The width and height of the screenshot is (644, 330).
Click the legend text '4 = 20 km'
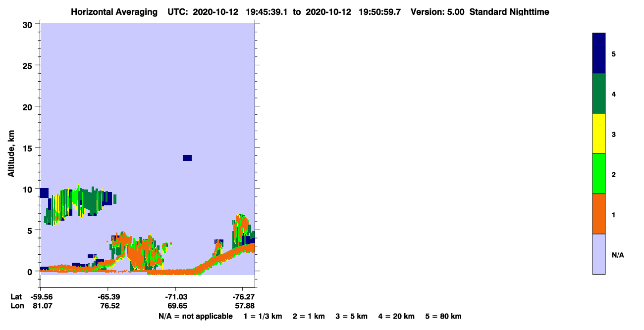(396, 317)
